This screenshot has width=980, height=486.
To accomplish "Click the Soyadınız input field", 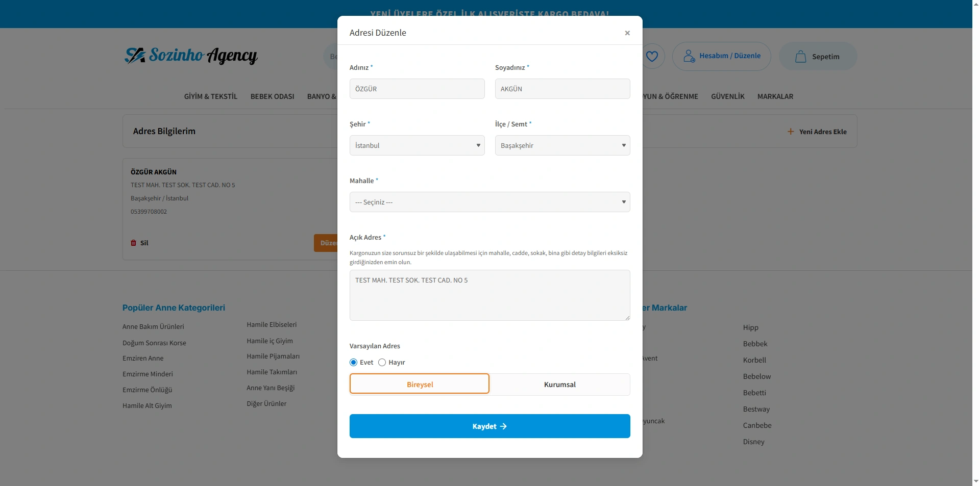I will click(562, 89).
